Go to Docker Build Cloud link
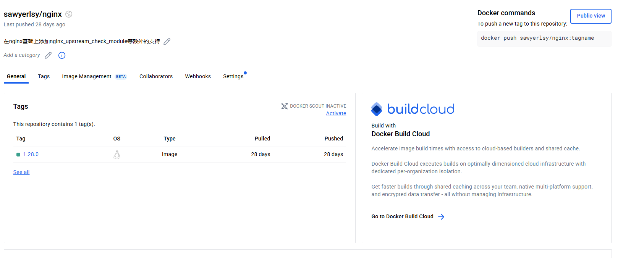 [403, 216]
